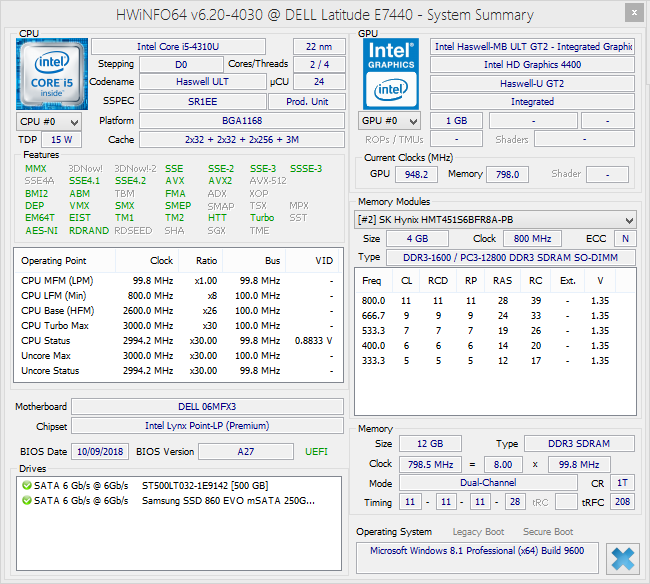Click the blue X icon at bottom right

[x=621, y=559]
